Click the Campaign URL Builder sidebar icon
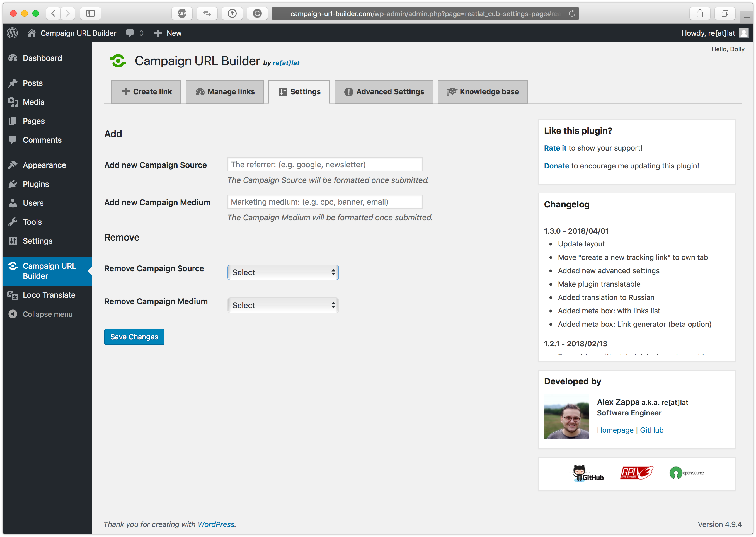The width and height of the screenshot is (756, 537). click(13, 266)
